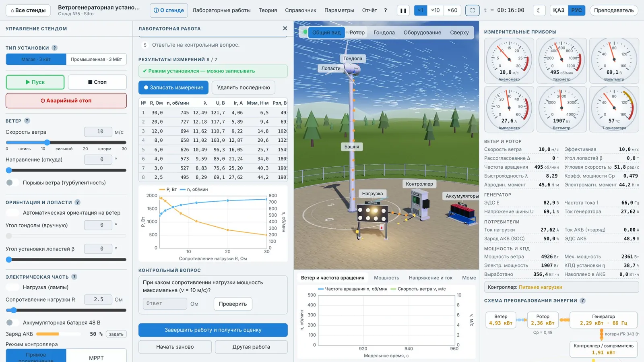
Task: Show help for Электрическая часть
Action: [74, 277]
